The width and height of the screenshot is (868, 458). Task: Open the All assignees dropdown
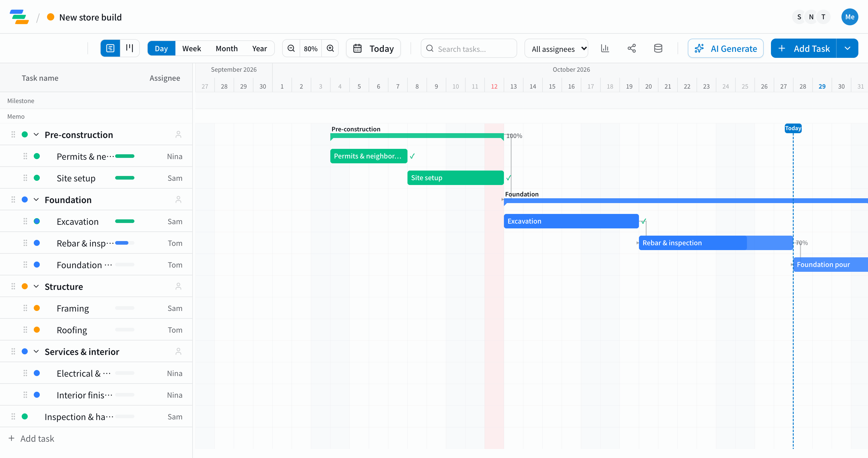(556, 49)
